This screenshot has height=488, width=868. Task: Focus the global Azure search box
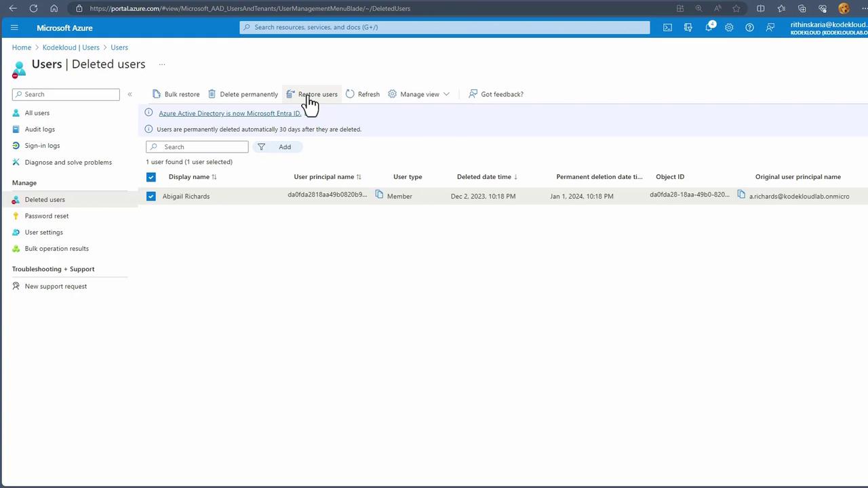tap(445, 28)
